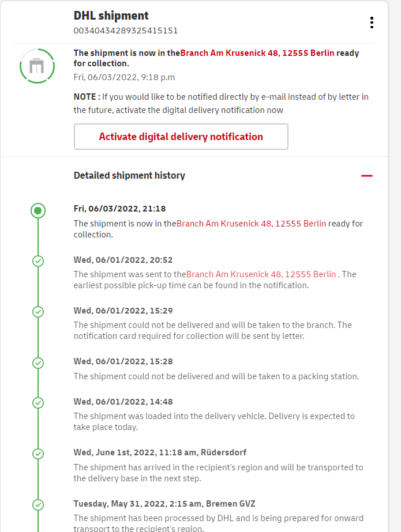Click the Rüdersdorf entry heading
The height and width of the screenshot is (532, 401).
[x=160, y=452]
